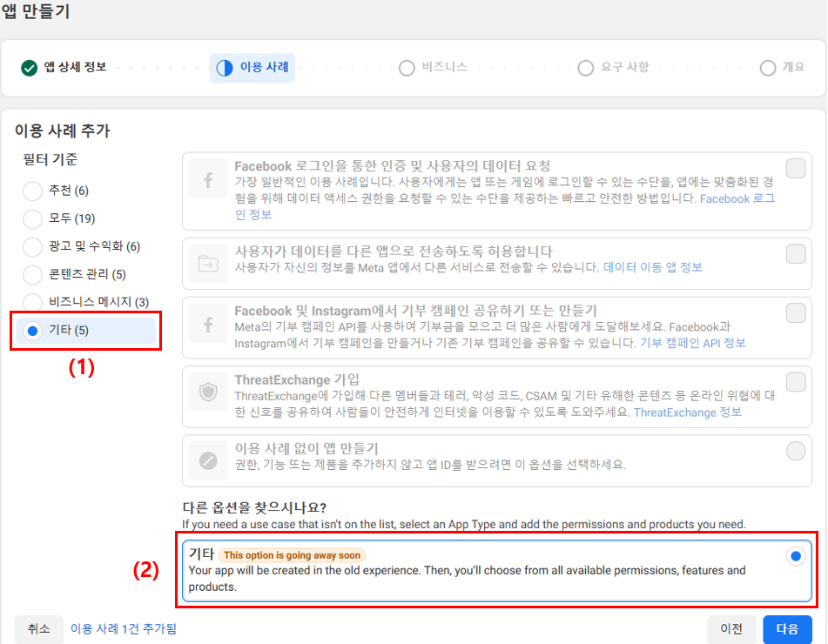Click the 이용 사례 1건 추가됨 link
The image size is (828, 644).
tap(124, 628)
